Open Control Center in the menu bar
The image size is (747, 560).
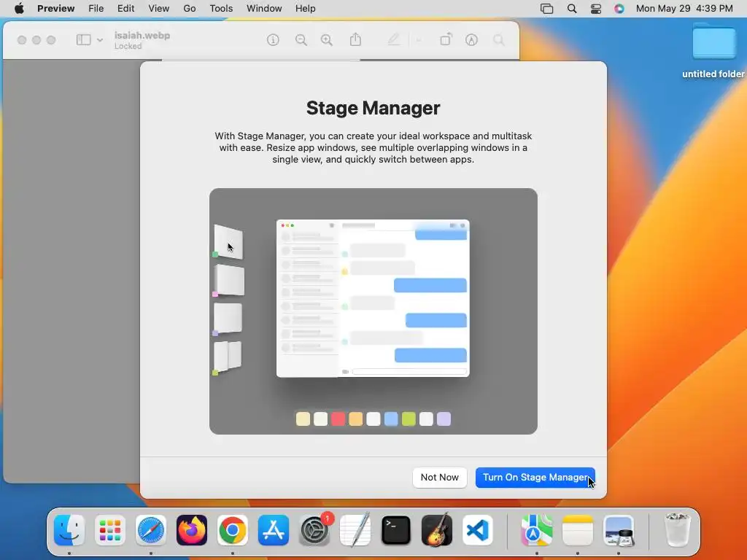pyautogui.click(x=595, y=9)
